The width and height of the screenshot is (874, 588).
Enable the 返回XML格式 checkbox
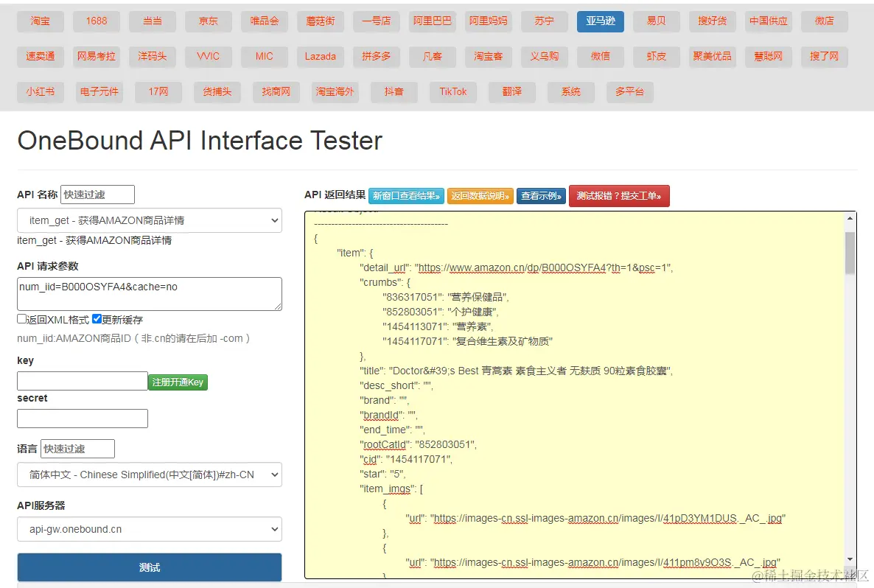click(22, 320)
